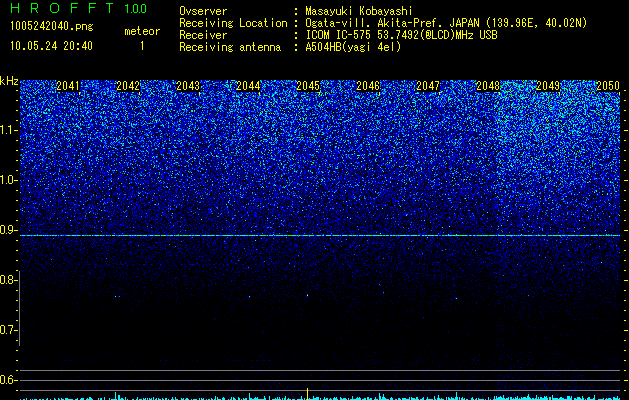629x400 pixels.
Task: Click the "meteor" count label
Action: [x=142, y=31]
